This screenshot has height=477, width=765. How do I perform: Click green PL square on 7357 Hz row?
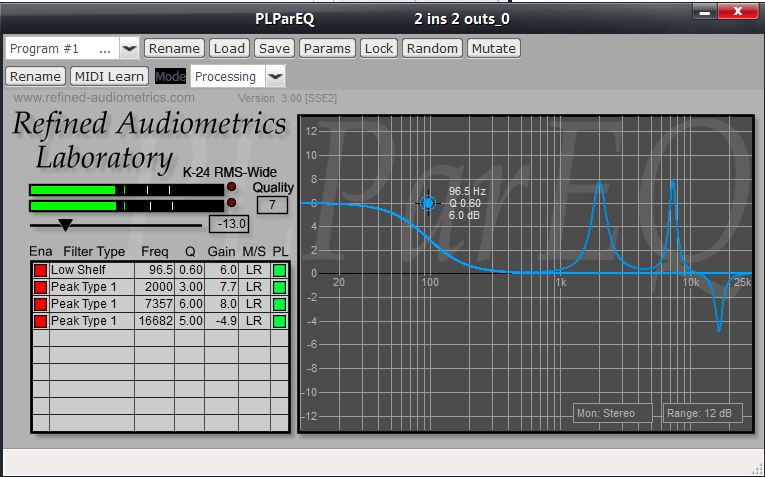[x=279, y=304]
